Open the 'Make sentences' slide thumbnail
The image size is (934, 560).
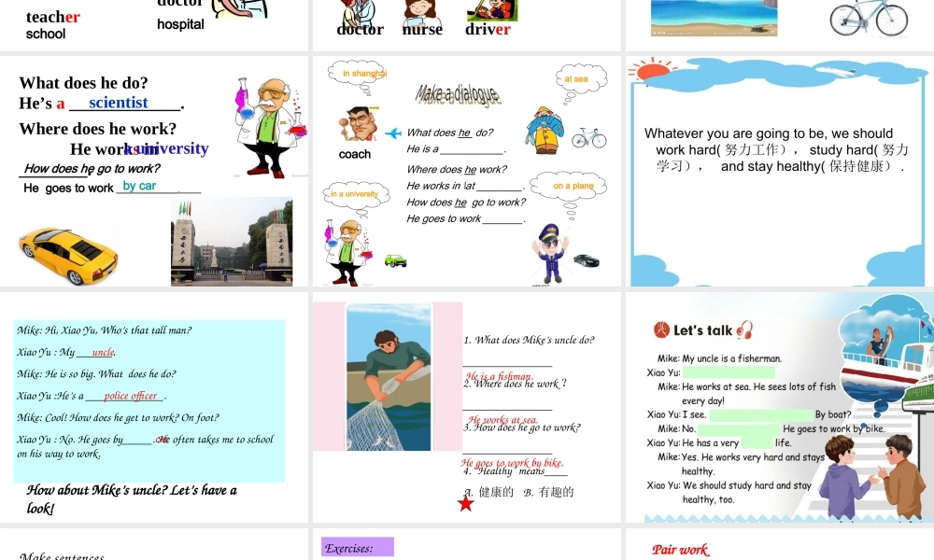pos(154,544)
